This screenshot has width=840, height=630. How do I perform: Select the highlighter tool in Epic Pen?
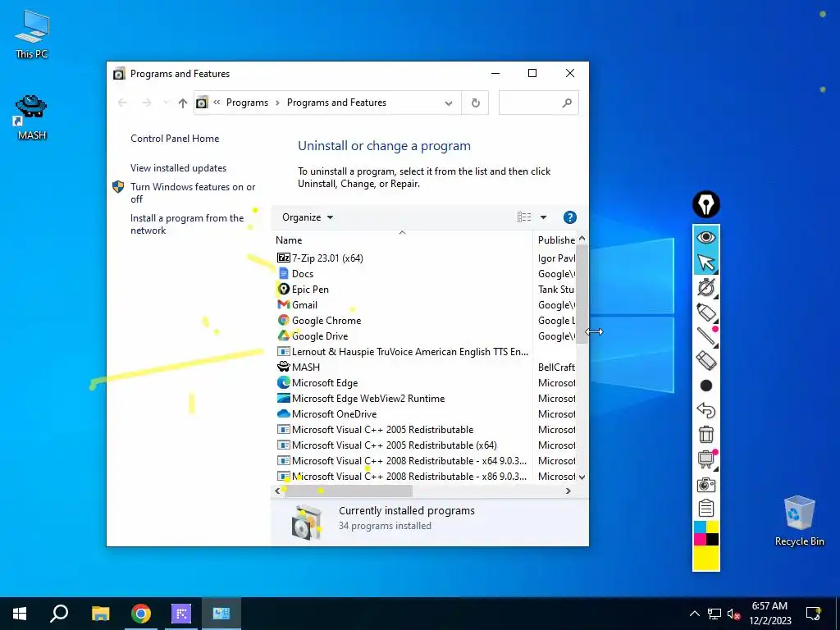[x=706, y=313]
